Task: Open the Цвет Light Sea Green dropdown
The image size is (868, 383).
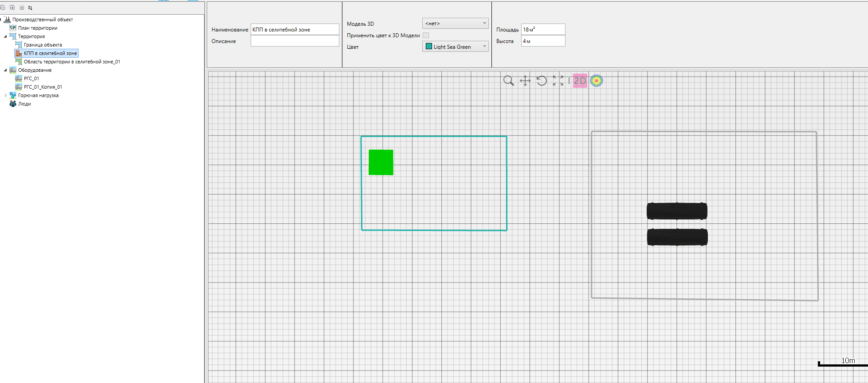Action: tap(455, 47)
